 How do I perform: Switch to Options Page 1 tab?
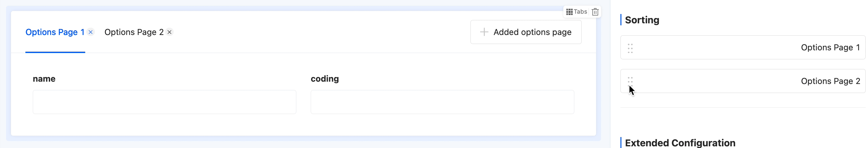[54, 32]
